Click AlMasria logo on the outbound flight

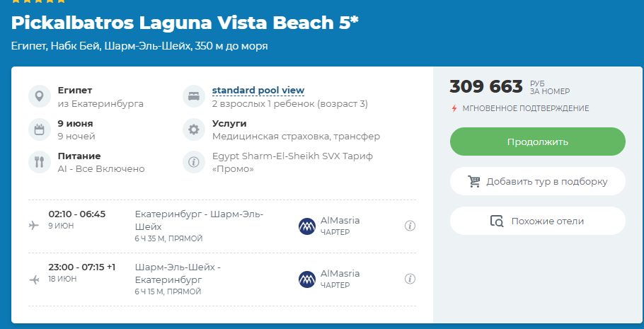click(307, 226)
